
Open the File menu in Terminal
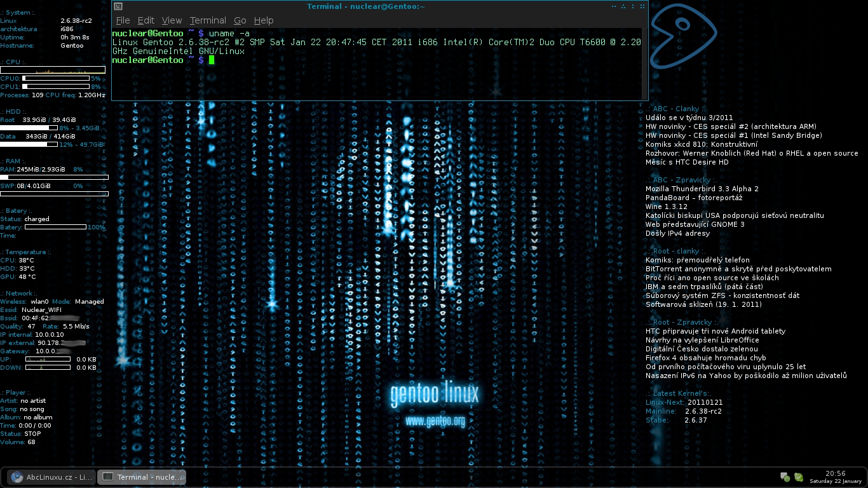pyautogui.click(x=123, y=20)
